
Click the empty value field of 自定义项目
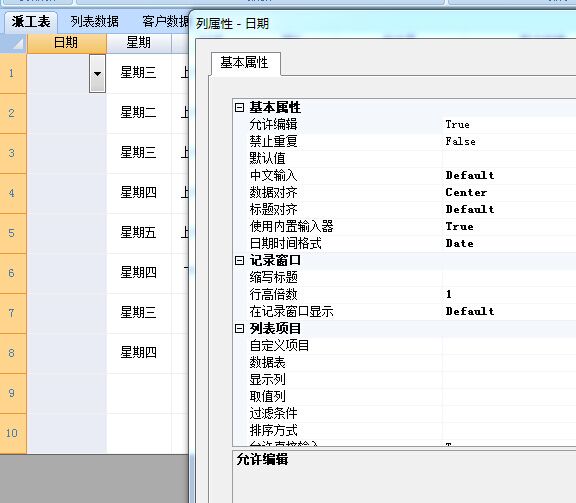point(509,345)
